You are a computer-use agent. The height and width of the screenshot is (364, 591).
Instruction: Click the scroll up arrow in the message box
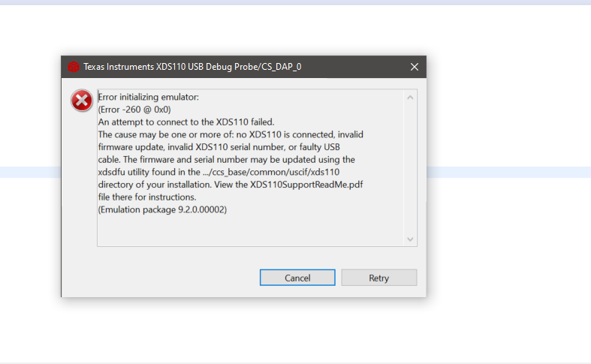click(410, 98)
